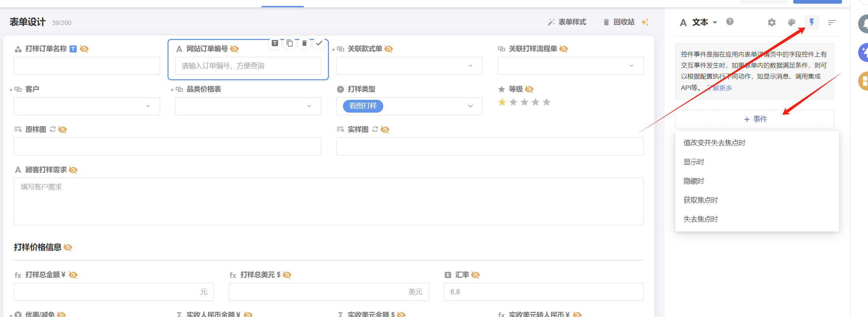The image size is (868, 317).
Task: Toggle visibility eye icon on 汇率 field
Action: point(476,275)
